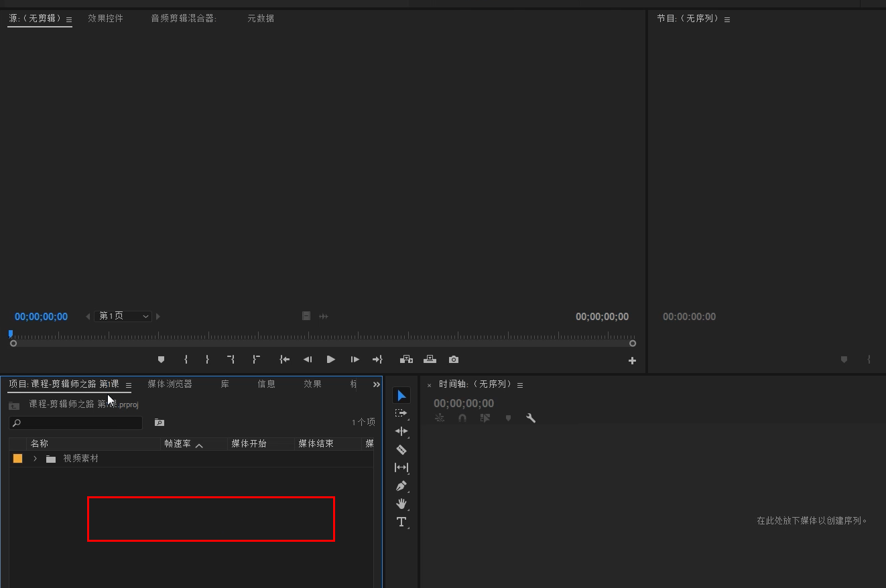Screen dimensions: 886x588
Task: Click the Insert edit button
Action: tap(406, 360)
